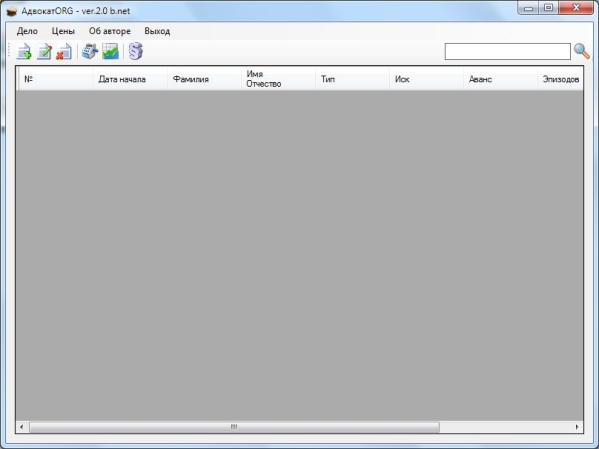Click the horizontal scrollbar right arrow

pyautogui.click(x=577, y=427)
